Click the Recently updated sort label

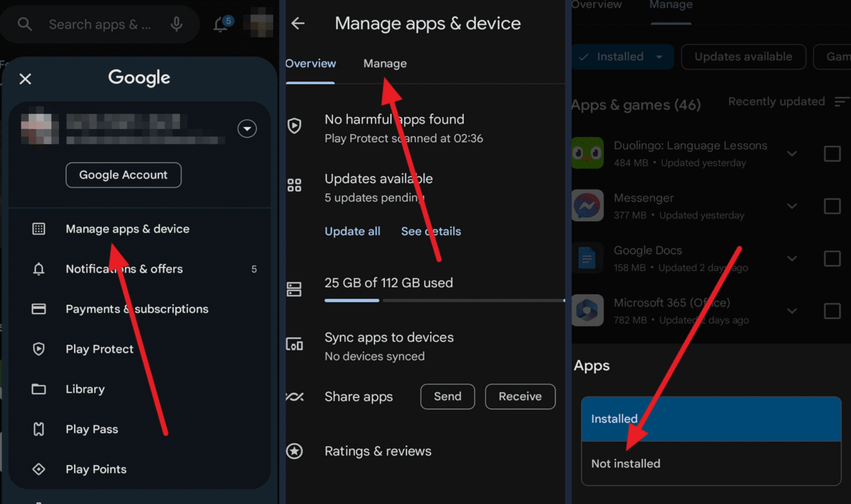click(x=777, y=102)
